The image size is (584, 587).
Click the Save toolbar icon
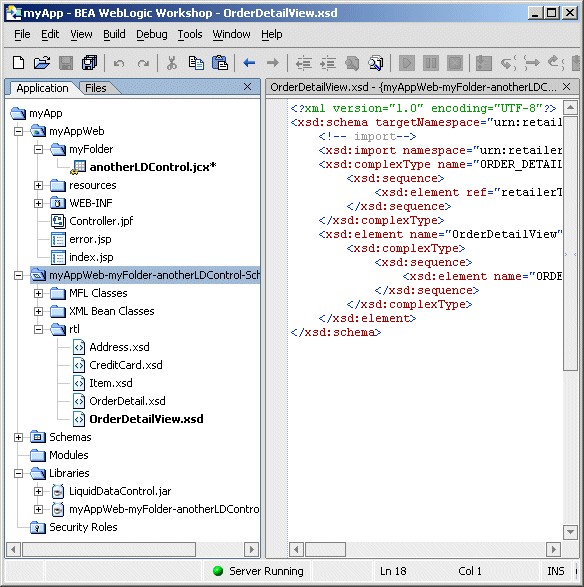(x=66, y=63)
